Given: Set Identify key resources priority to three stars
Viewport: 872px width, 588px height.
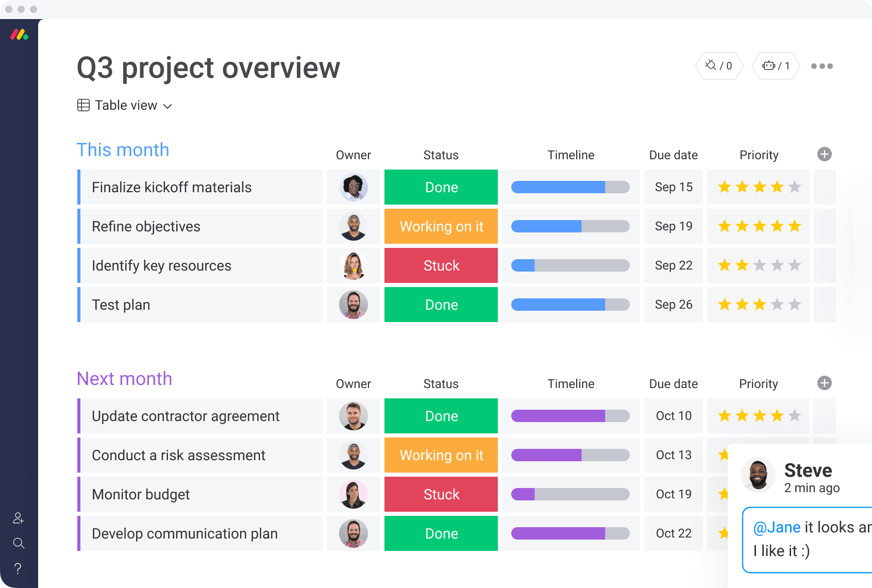Looking at the screenshot, I should click(760, 265).
